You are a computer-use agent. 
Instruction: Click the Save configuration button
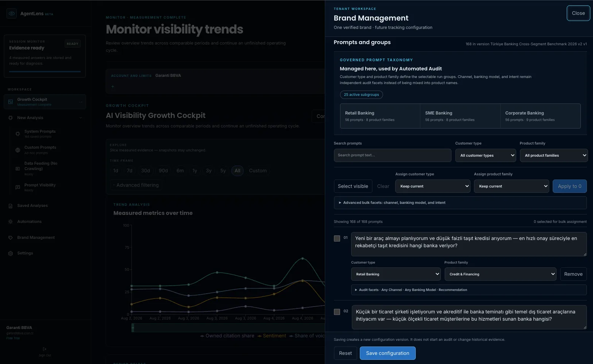coord(388,353)
